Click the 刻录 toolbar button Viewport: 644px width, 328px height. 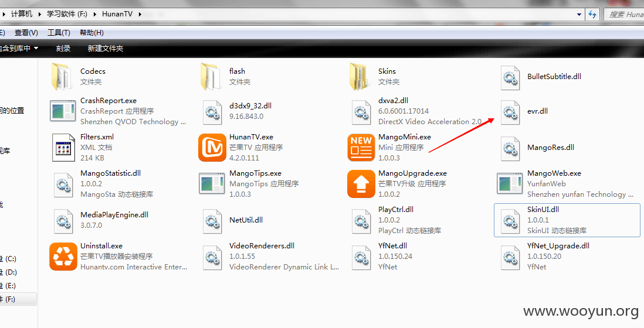63,49
